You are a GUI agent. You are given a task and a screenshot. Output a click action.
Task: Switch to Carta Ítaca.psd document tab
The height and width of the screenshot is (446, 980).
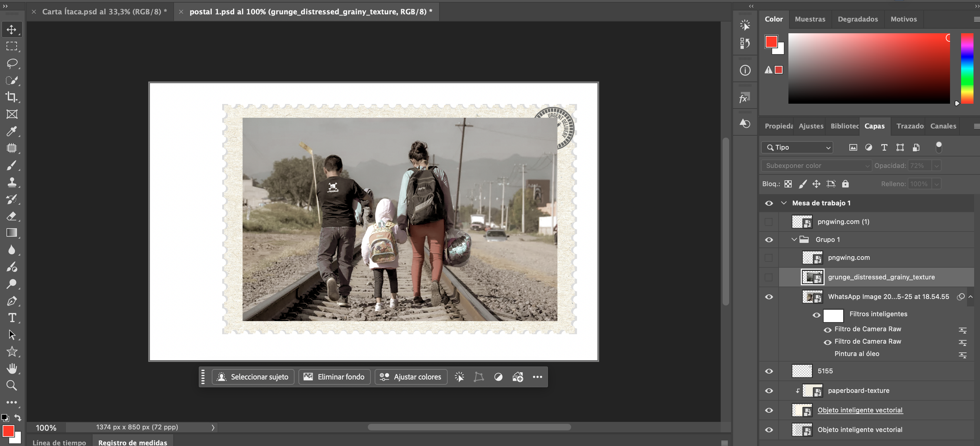104,12
